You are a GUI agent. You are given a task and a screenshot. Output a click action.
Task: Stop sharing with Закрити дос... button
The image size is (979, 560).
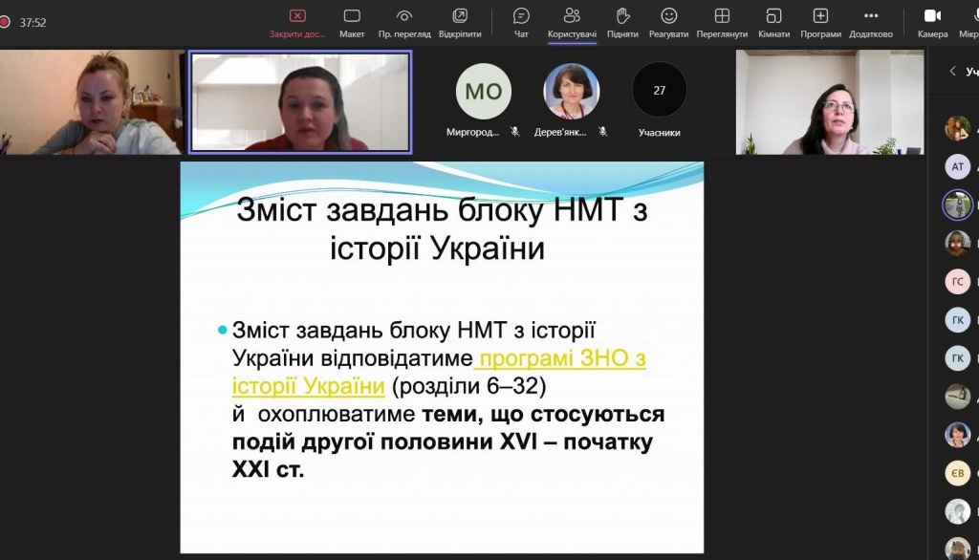click(x=297, y=23)
